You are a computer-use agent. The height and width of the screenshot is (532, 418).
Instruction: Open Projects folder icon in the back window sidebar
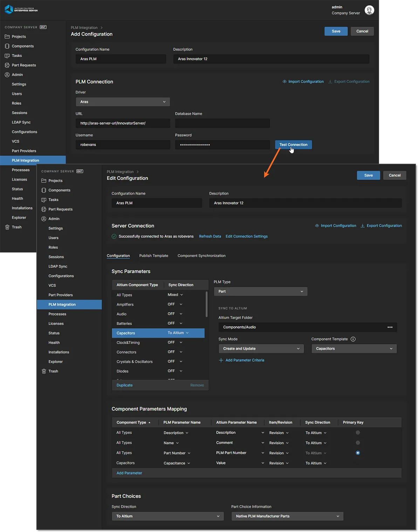coord(7,36)
